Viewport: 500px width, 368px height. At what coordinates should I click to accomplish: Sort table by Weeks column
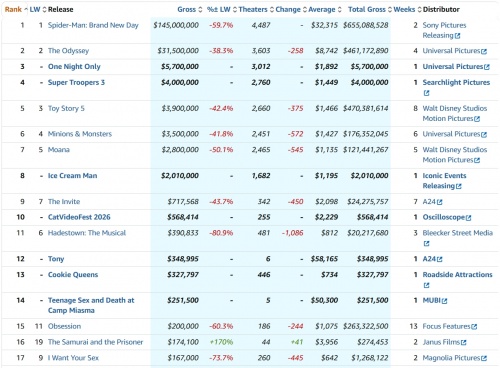coord(407,9)
